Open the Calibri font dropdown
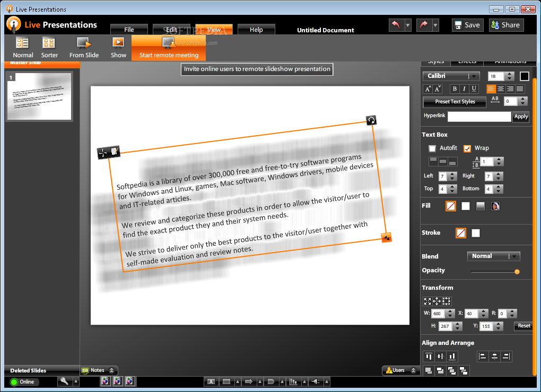This screenshot has height=392, width=541. 451,76
